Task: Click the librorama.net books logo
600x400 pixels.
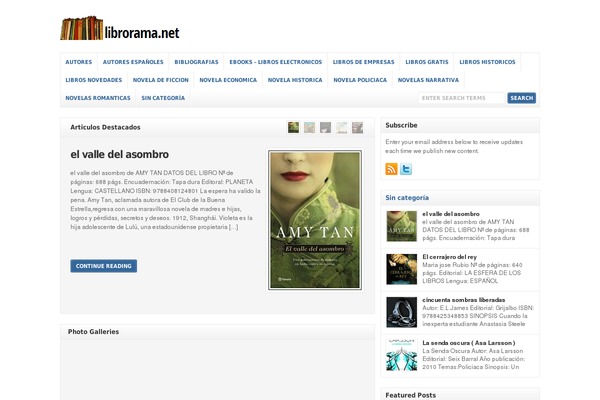Action: tap(120, 28)
